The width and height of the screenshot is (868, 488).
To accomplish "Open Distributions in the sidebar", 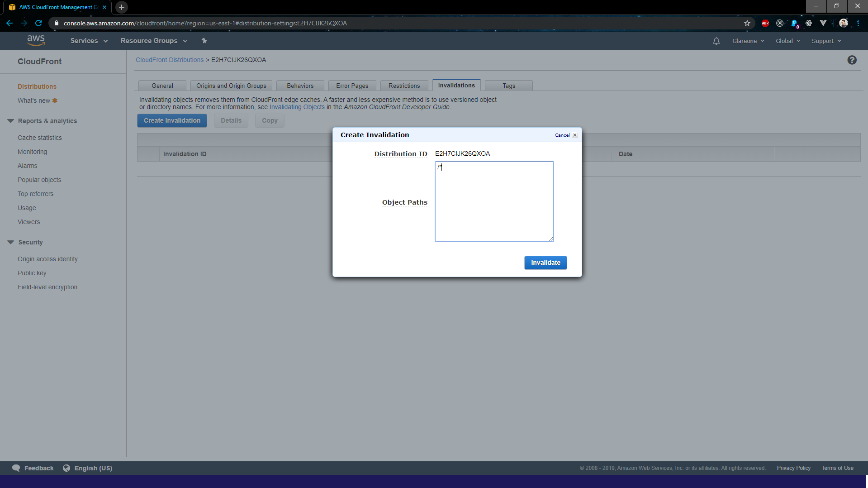I will coord(37,86).
